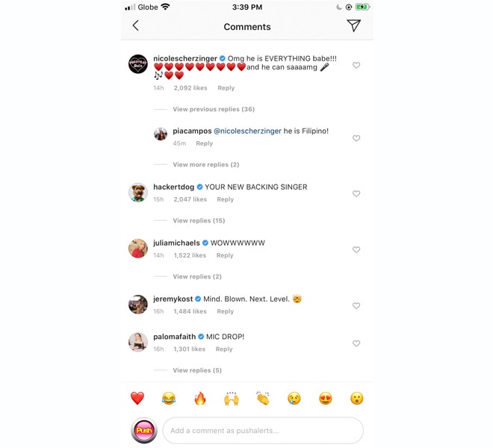Insert the laughing tears emoji
Viewport: 493px width, 448px height.
pyautogui.click(x=169, y=398)
